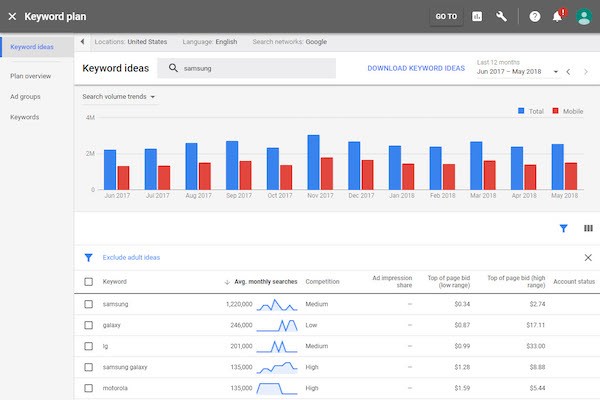Viewport: 600px width, 400px height.
Task: Click the filter funnel icon above table
Action: pos(563,228)
